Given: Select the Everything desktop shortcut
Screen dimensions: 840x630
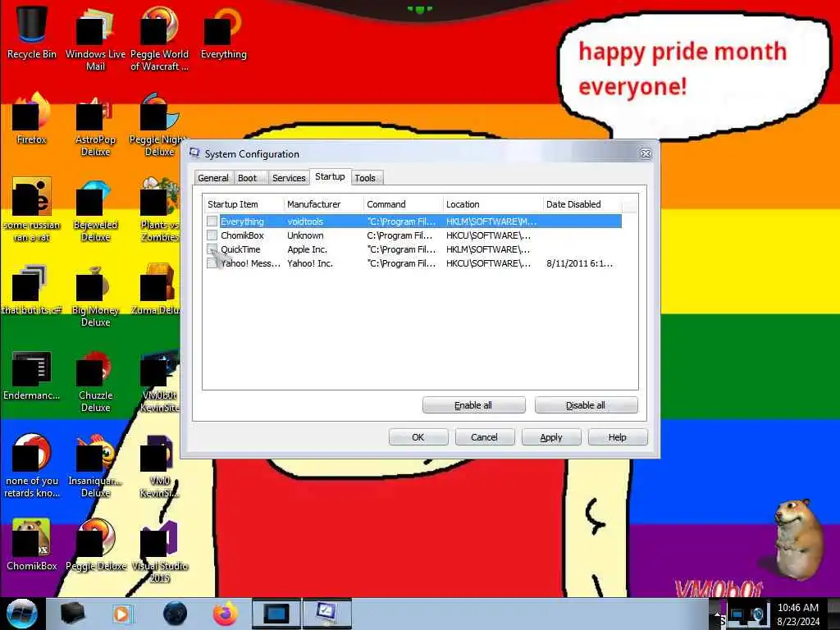Looking at the screenshot, I should coord(223,32).
